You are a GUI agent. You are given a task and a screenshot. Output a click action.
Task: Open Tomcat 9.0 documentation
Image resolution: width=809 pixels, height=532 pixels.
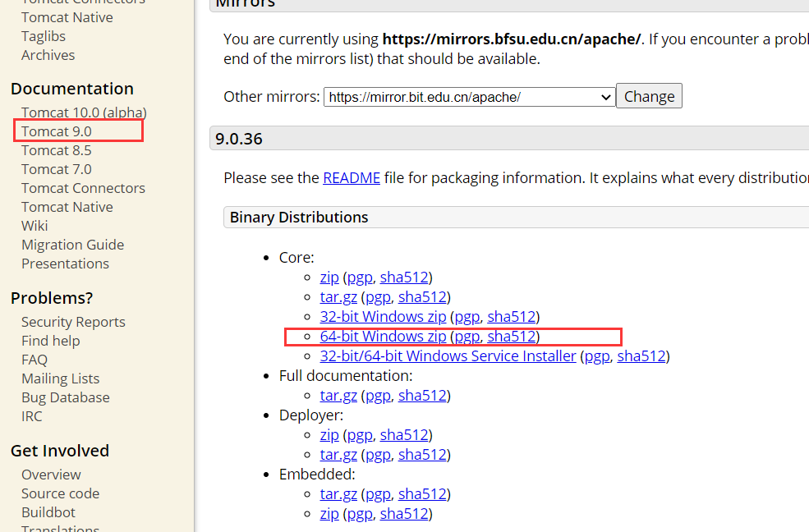point(56,131)
